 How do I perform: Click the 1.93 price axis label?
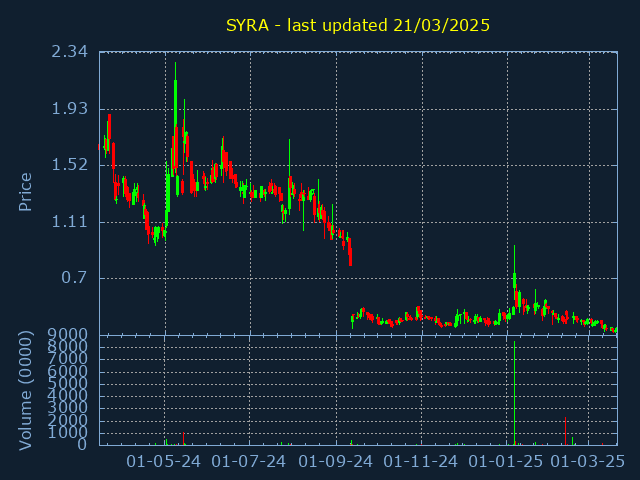(69, 109)
